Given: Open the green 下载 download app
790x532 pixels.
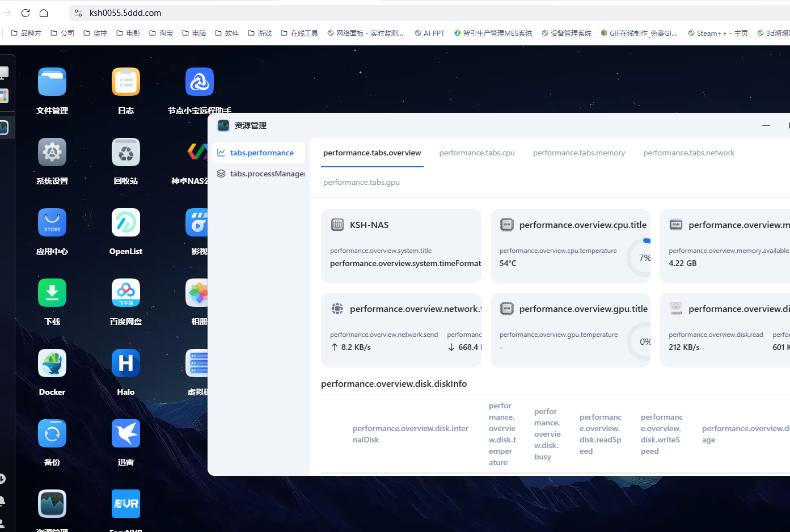Looking at the screenshot, I should click(x=52, y=293).
